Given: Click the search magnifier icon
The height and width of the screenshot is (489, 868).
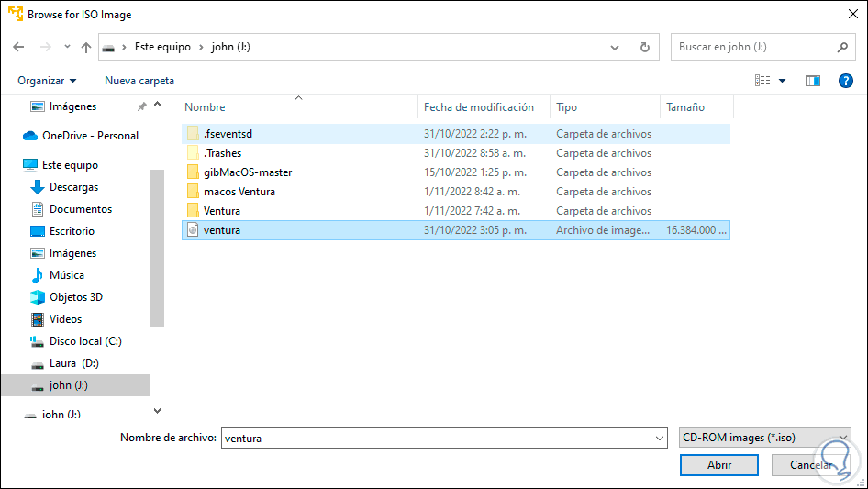Looking at the screenshot, I should point(842,47).
